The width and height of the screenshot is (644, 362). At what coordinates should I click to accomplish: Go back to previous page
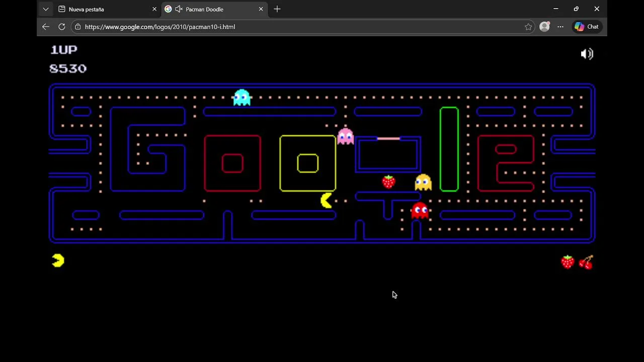pyautogui.click(x=46, y=27)
